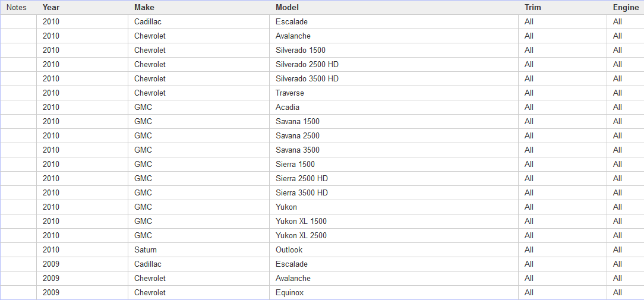Click the Savana 2500 model cell
This screenshot has width=644, height=300.
tap(394, 135)
